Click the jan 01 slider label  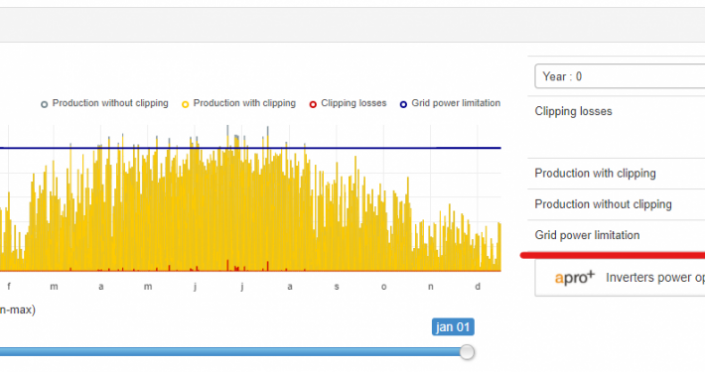click(x=453, y=327)
